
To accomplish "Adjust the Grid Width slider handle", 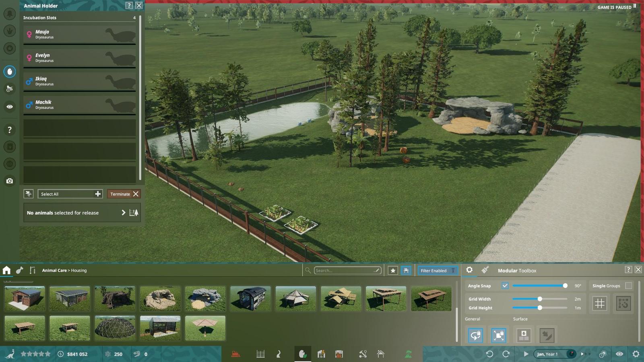I will coord(540,299).
